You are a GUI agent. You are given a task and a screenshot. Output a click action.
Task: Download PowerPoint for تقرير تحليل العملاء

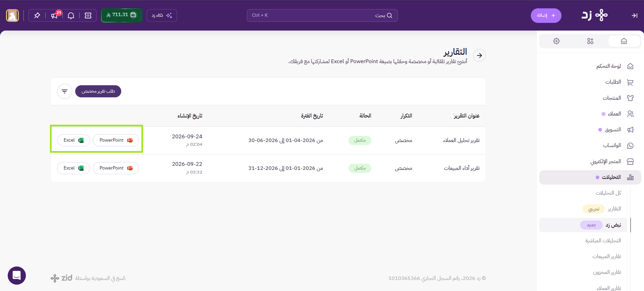[116, 140]
